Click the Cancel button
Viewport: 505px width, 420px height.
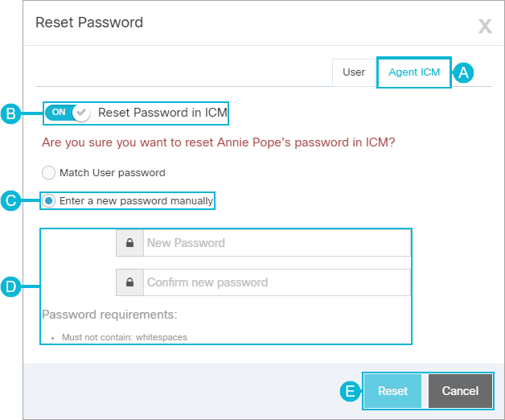click(460, 391)
